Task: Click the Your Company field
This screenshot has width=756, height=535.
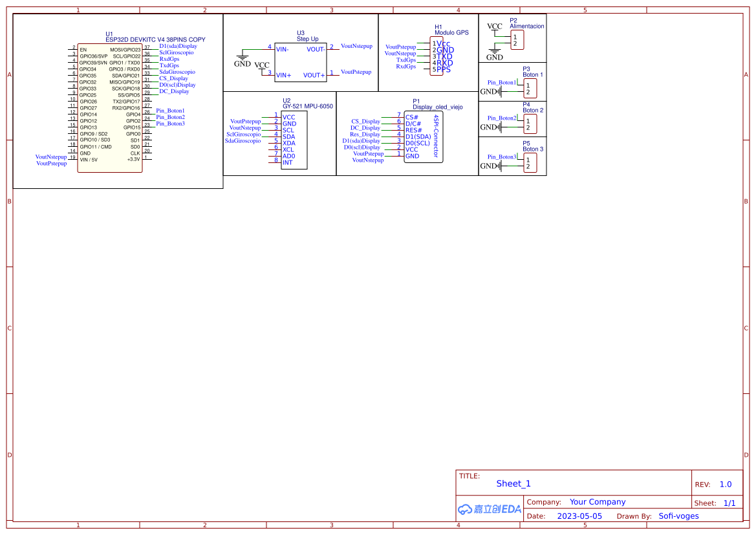Action: point(597,502)
